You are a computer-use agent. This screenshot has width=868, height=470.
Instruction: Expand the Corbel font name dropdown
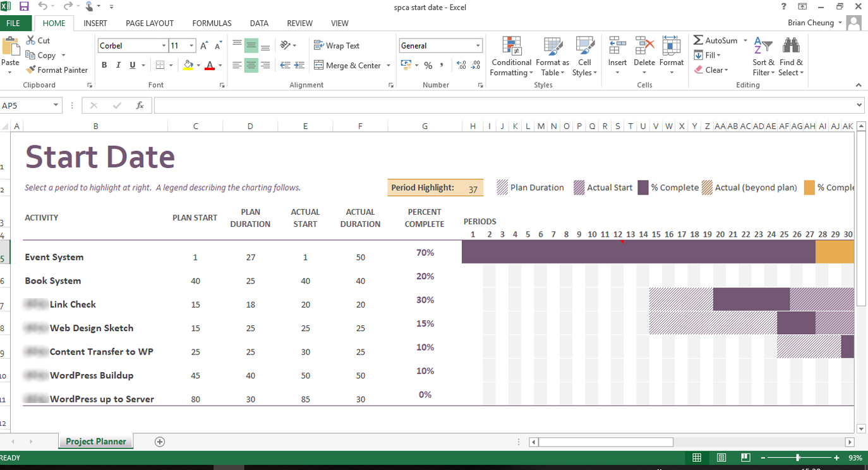click(x=164, y=45)
